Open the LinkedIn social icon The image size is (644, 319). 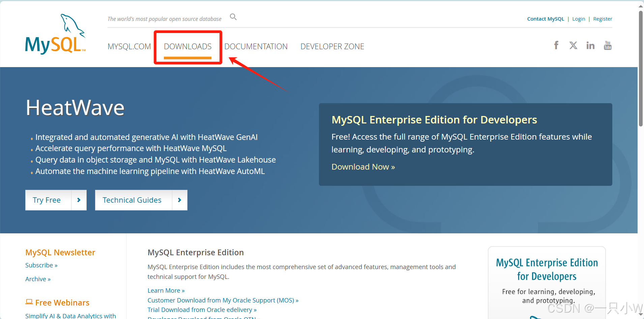(x=590, y=45)
